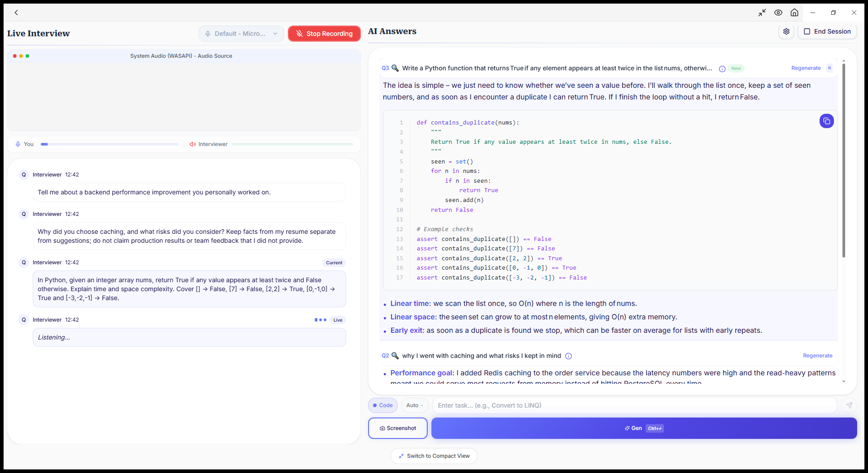Click the New badge on Q3

[x=736, y=69]
